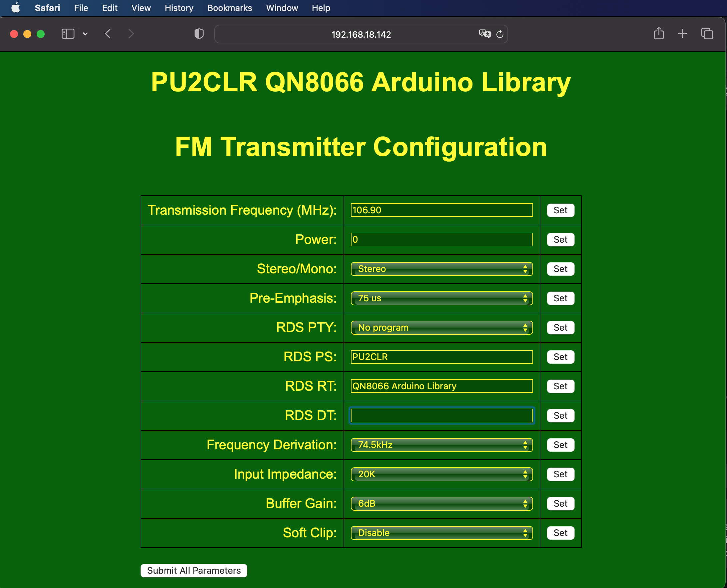Go back to previous page
727x588 pixels.
pyautogui.click(x=108, y=34)
